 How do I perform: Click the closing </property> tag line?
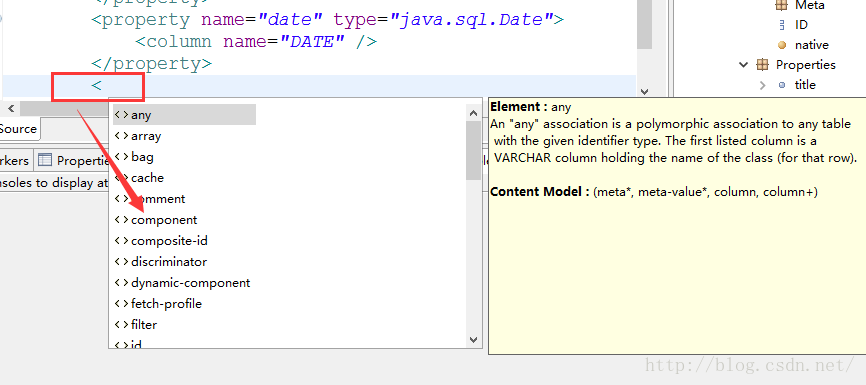coord(151,64)
